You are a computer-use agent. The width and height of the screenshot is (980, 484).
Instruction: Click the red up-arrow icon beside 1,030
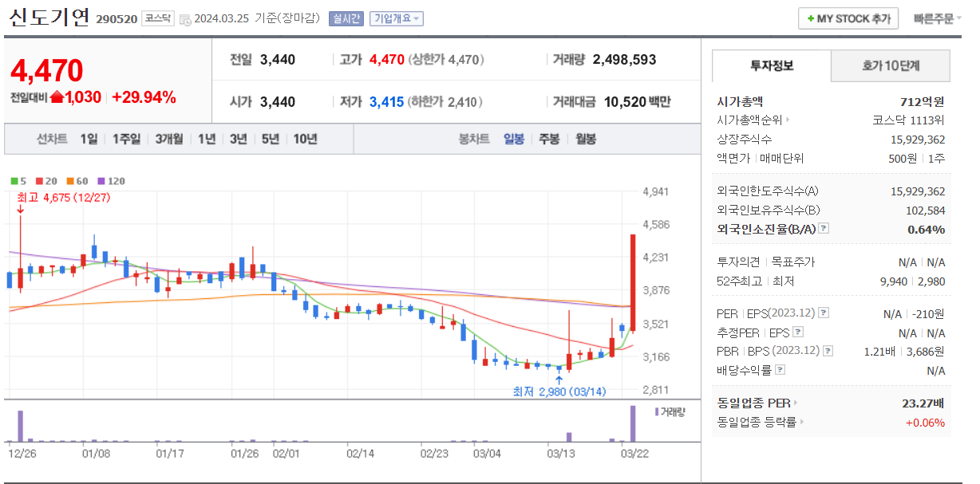click(57, 97)
